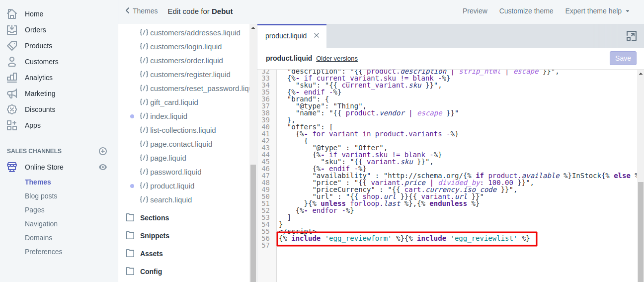This screenshot has width=644, height=282.
Task: Click file icon beside search.liquid
Action: point(144,200)
